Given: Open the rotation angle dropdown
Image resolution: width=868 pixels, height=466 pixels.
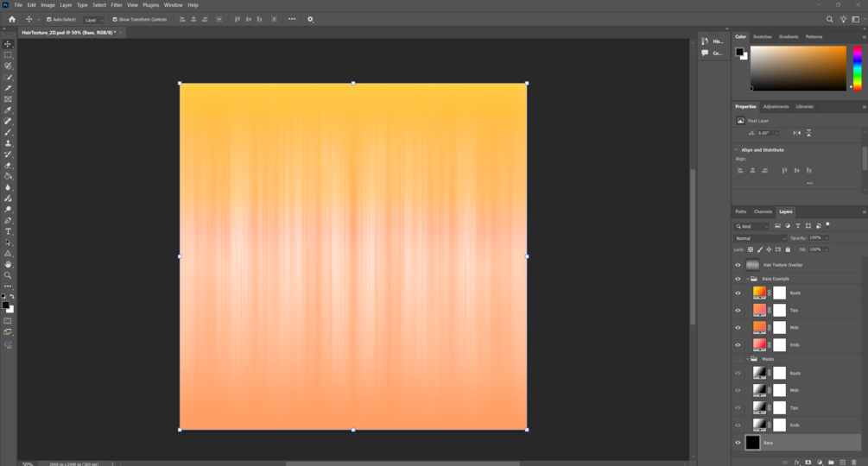Looking at the screenshot, I should (776, 133).
